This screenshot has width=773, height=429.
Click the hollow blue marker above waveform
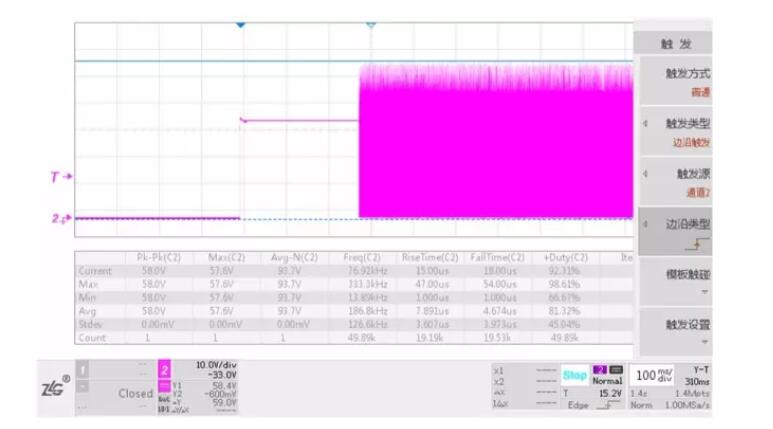(x=371, y=24)
